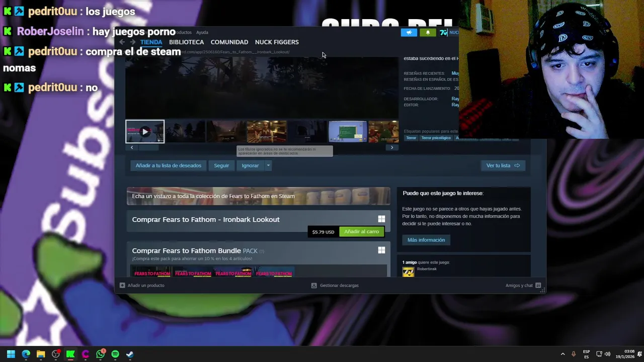
Task: Click the Más información button
Action: [426, 240]
